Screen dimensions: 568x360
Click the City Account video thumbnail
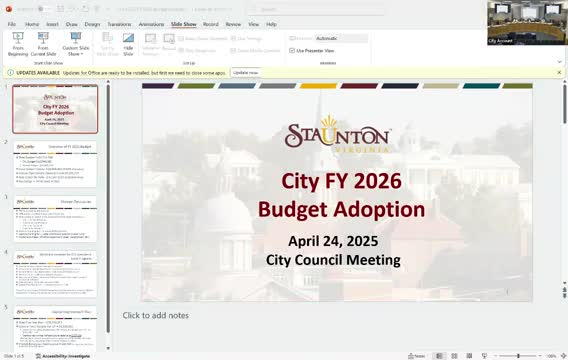527,22
